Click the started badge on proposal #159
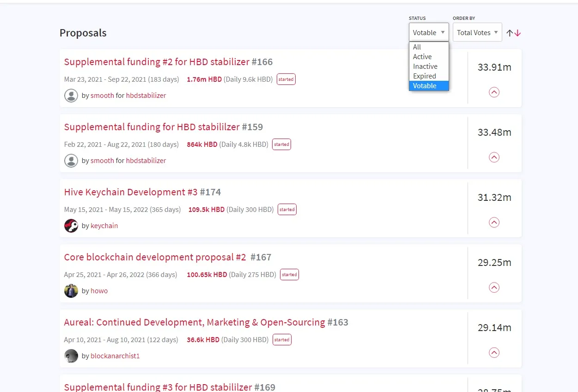The width and height of the screenshot is (578, 392). click(281, 145)
